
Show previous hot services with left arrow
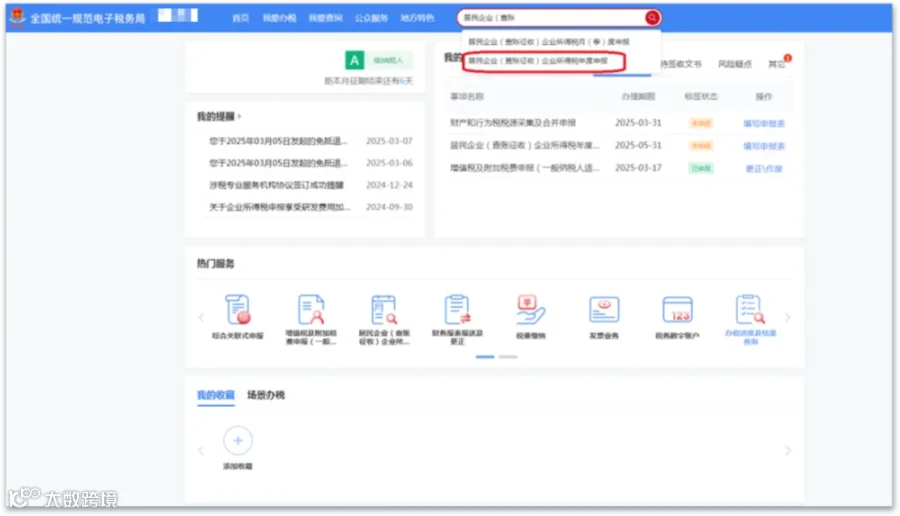coord(201,317)
